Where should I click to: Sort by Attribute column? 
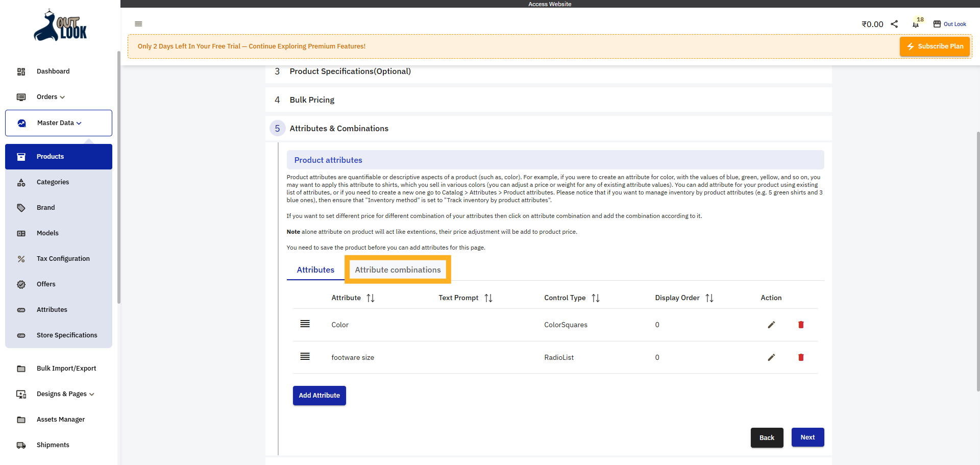pos(371,298)
